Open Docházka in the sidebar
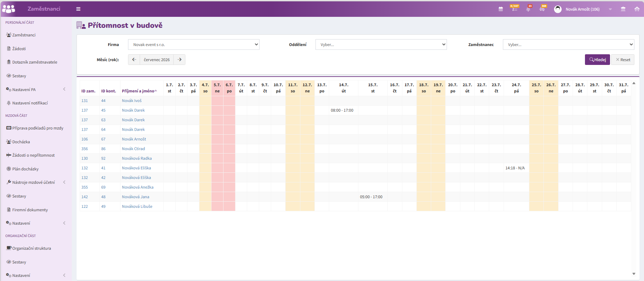 [x=21, y=142]
